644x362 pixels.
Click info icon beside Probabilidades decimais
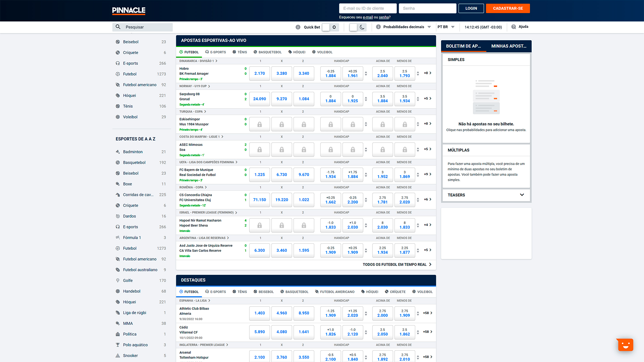click(x=378, y=27)
